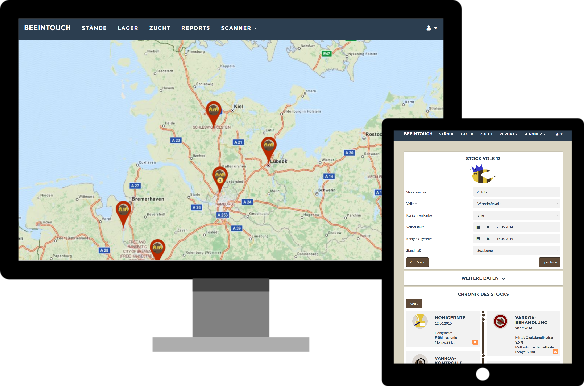Click the orange edit icon on Honigernte card
584x386 pixels.
pyautogui.click(x=474, y=342)
